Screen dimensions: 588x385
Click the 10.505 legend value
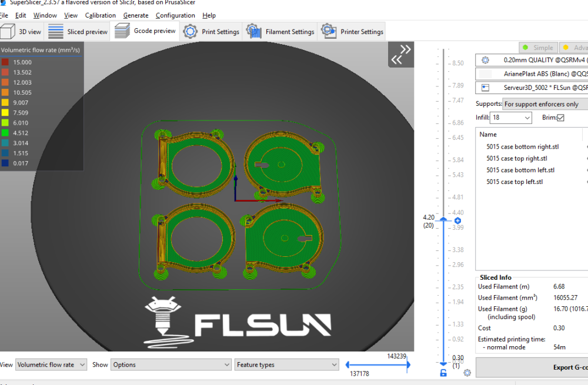point(22,93)
